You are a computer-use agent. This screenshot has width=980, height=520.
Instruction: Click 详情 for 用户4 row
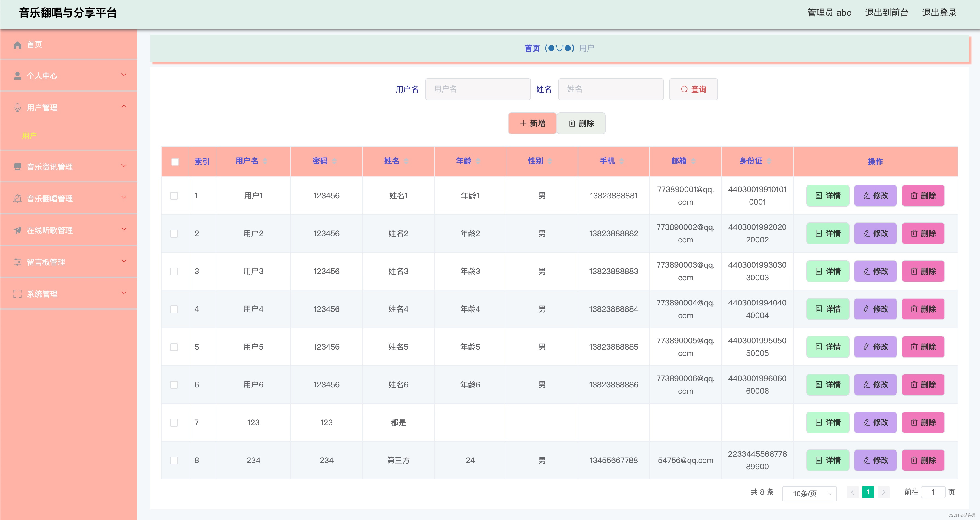pos(827,309)
